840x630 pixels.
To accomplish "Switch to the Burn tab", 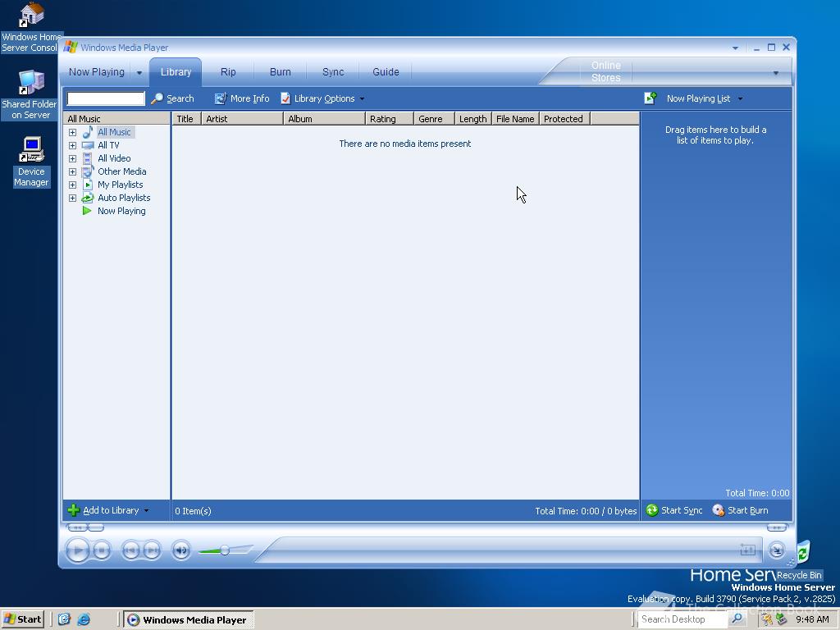I will [x=281, y=72].
